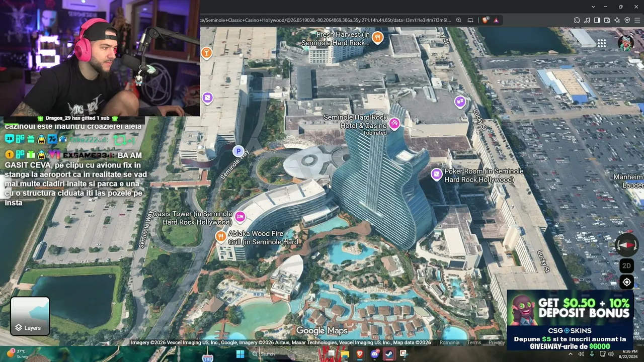Viewport: 644px width, 362px height.
Task: Open the Terms link in map footer
Action: point(474,342)
